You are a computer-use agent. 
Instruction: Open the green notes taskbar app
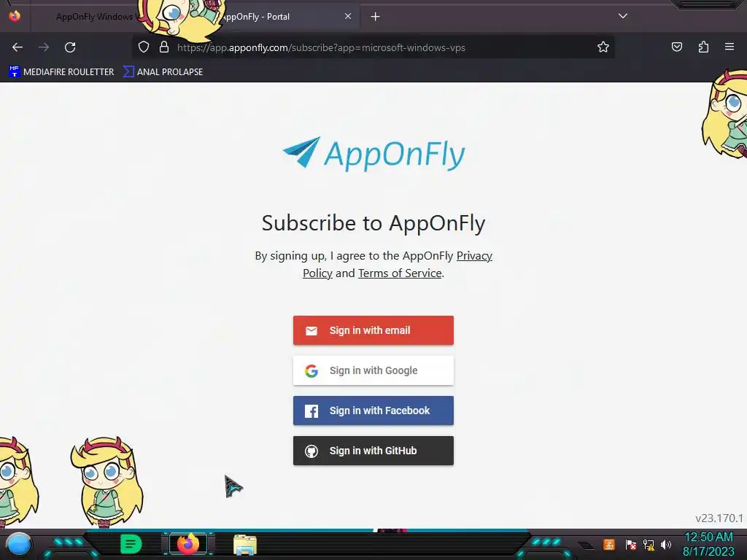(131, 544)
